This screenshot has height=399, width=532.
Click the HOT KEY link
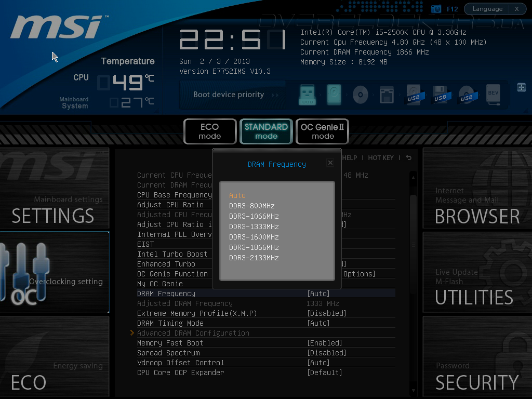(381, 158)
